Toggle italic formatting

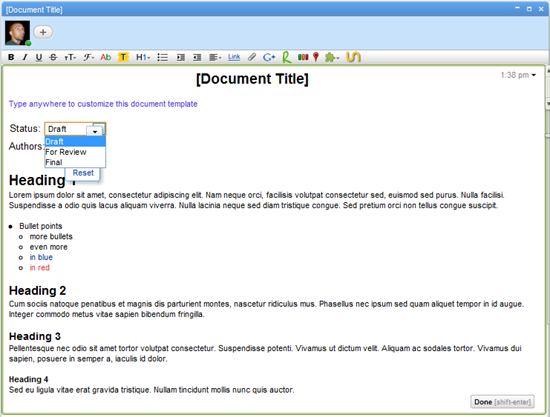pyautogui.click(x=25, y=57)
